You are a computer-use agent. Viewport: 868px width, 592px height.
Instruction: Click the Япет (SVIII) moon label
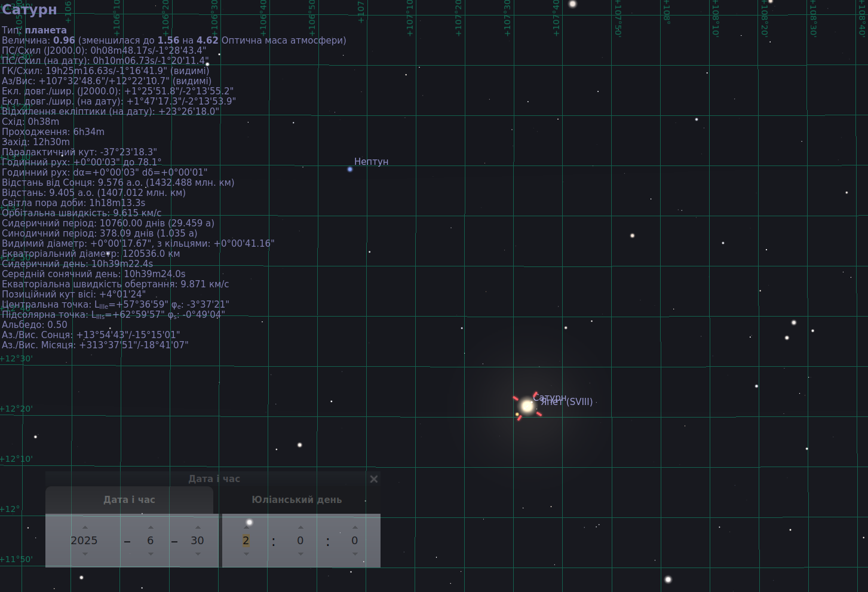point(566,402)
